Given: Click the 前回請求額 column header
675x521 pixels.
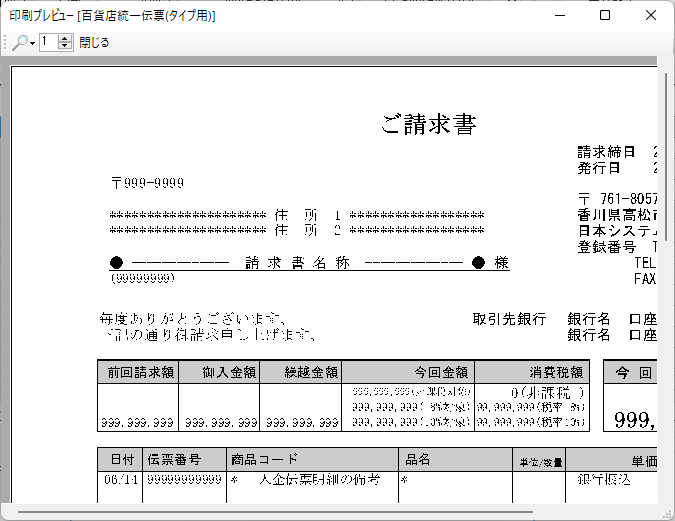Looking at the screenshot, I should pyautogui.click(x=140, y=372).
